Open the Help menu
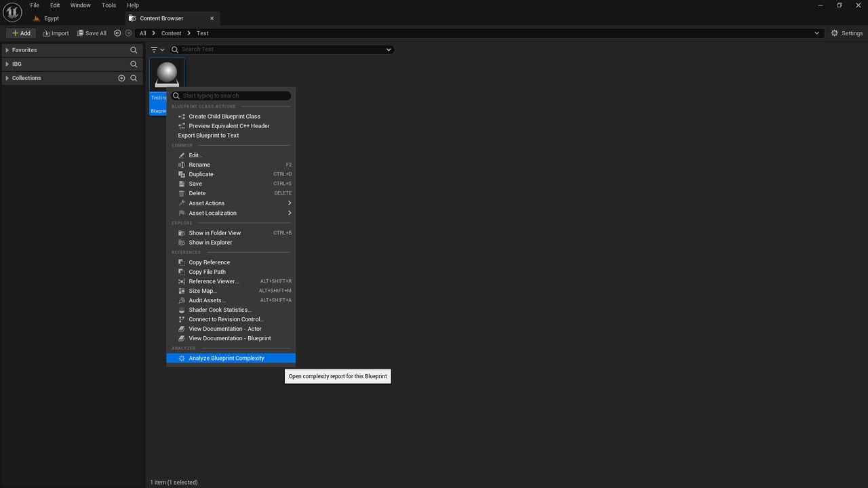 point(133,5)
